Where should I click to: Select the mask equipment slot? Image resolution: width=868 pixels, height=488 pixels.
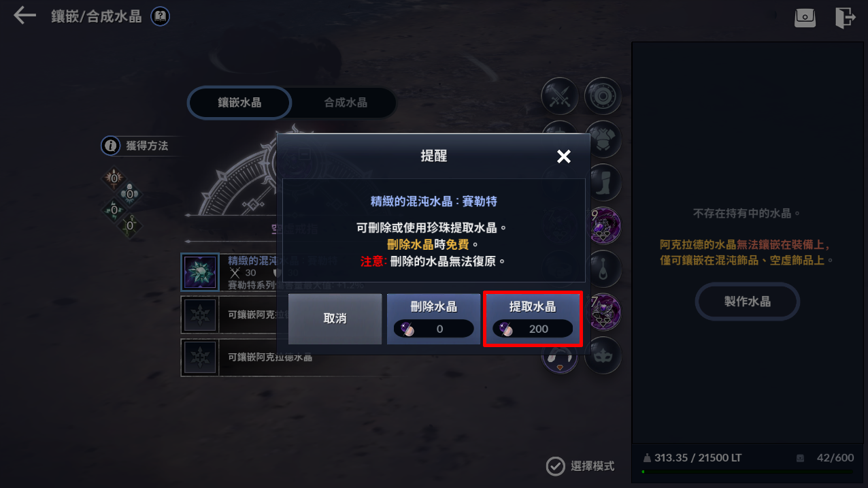pos(603,355)
